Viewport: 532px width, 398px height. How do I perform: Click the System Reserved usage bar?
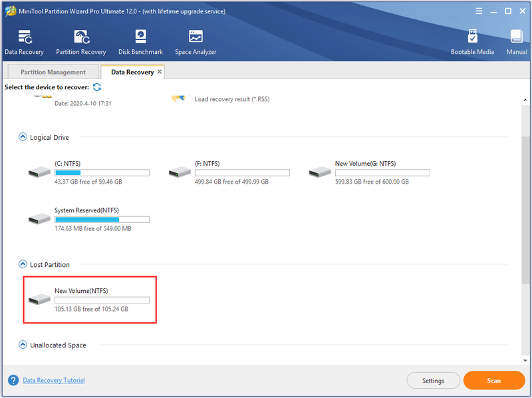click(102, 220)
